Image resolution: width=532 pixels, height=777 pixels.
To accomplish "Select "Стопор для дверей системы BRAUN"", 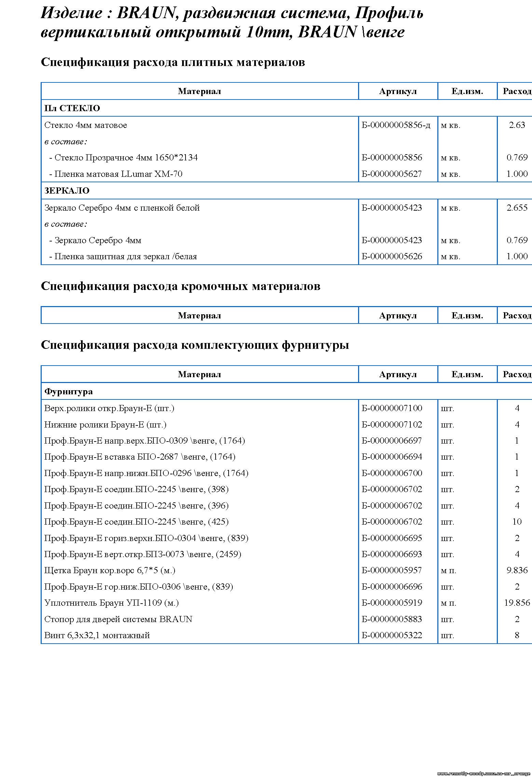I will pos(119,619).
